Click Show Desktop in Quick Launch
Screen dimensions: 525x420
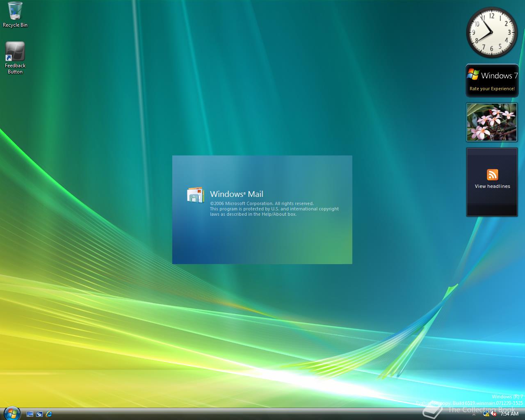pyautogui.click(x=30, y=414)
